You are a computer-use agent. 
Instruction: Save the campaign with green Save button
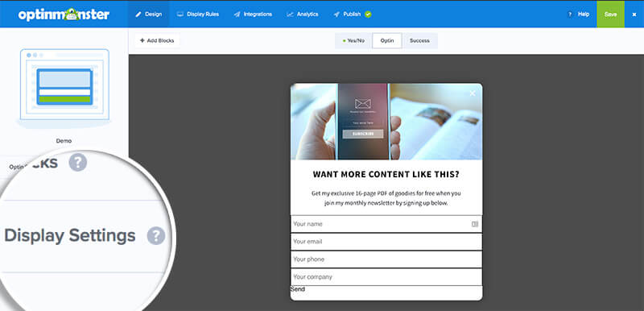(x=610, y=14)
